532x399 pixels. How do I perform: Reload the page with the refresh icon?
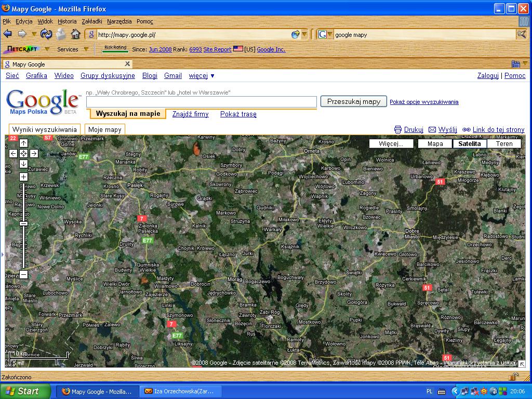click(x=46, y=34)
